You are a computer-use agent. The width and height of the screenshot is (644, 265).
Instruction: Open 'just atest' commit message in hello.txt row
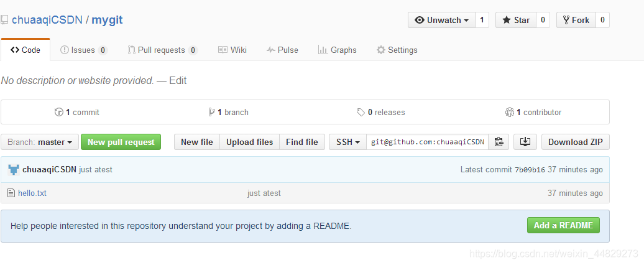pyautogui.click(x=264, y=193)
